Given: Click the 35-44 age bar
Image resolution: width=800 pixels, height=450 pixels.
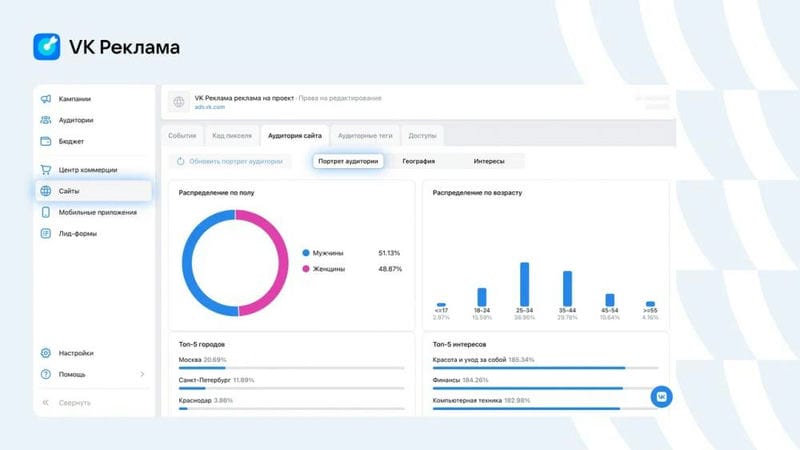Looking at the screenshot, I should (567, 288).
